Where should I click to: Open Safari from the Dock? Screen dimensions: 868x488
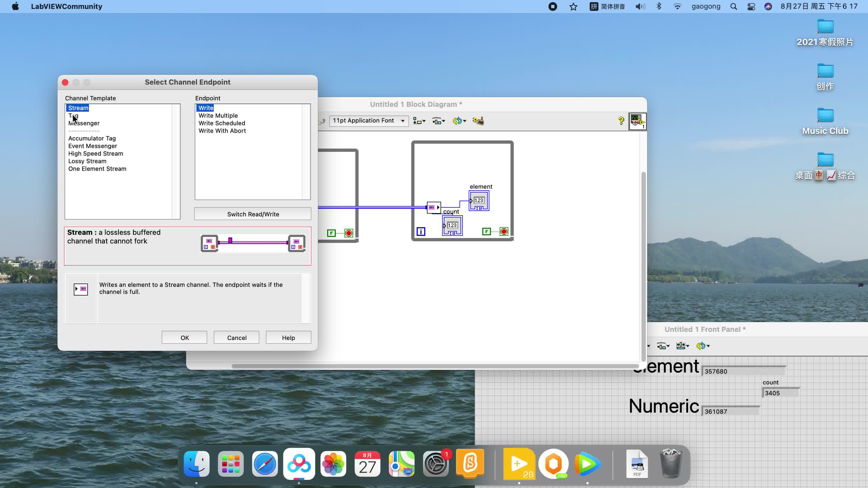tap(265, 464)
